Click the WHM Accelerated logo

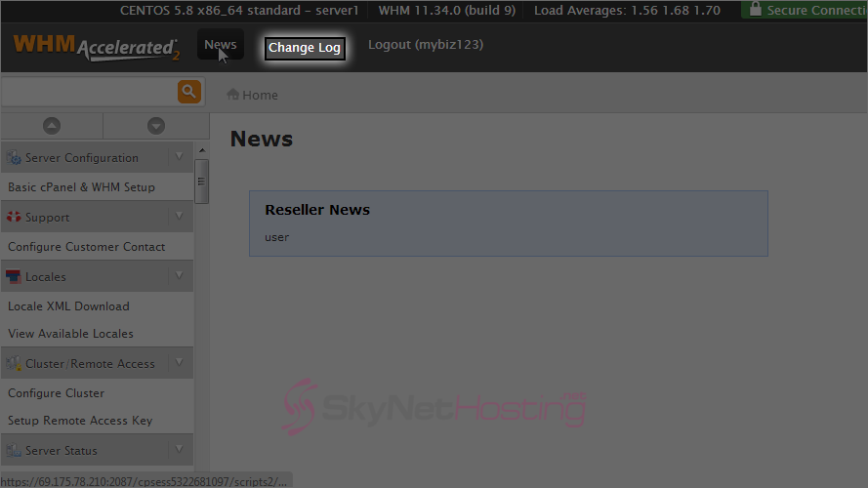(97, 47)
